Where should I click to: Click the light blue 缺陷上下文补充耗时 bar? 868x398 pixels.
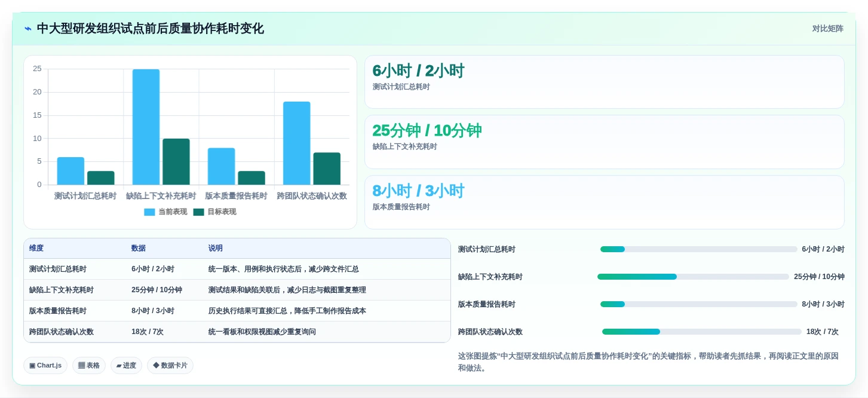146,127
